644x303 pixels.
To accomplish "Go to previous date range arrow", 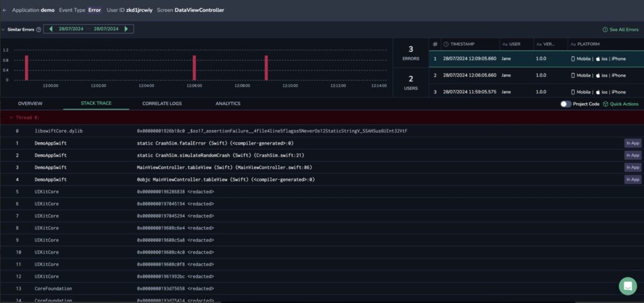I will pos(51,29).
